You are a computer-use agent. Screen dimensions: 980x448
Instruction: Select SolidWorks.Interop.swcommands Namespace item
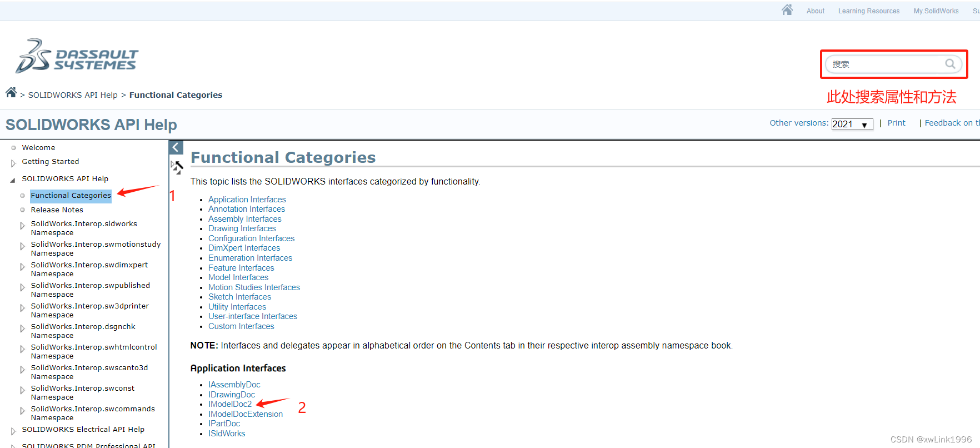pos(93,413)
